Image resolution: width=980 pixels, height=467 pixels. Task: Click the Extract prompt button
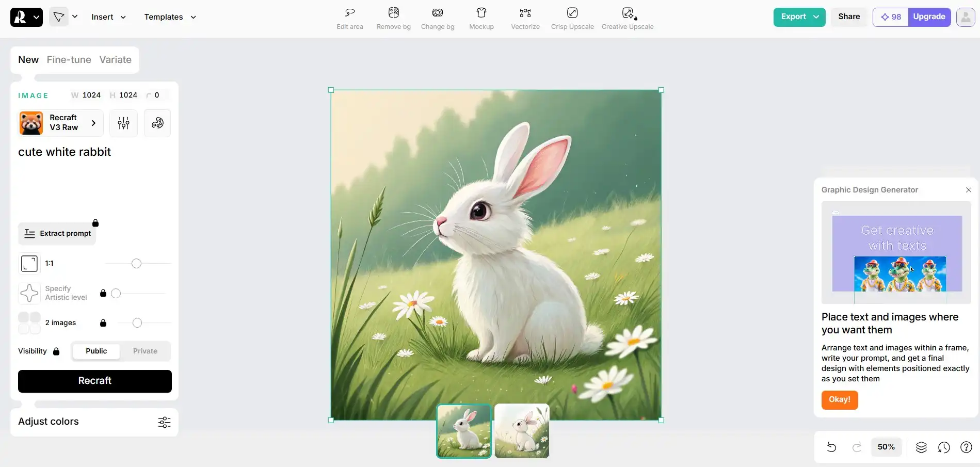pyautogui.click(x=57, y=234)
